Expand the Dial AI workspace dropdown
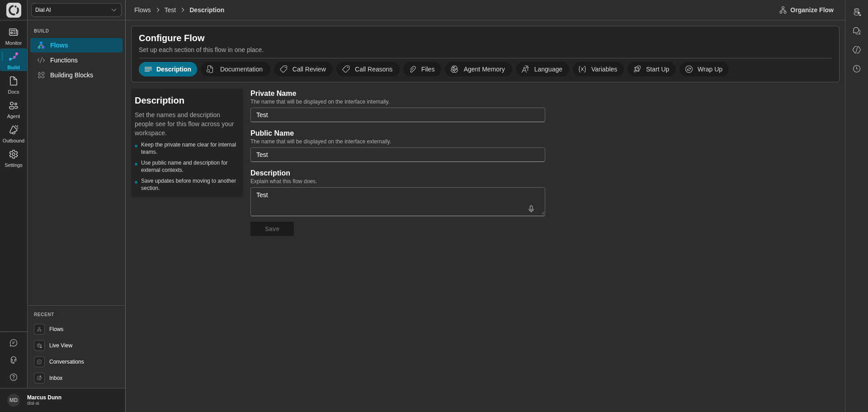 (x=76, y=10)
